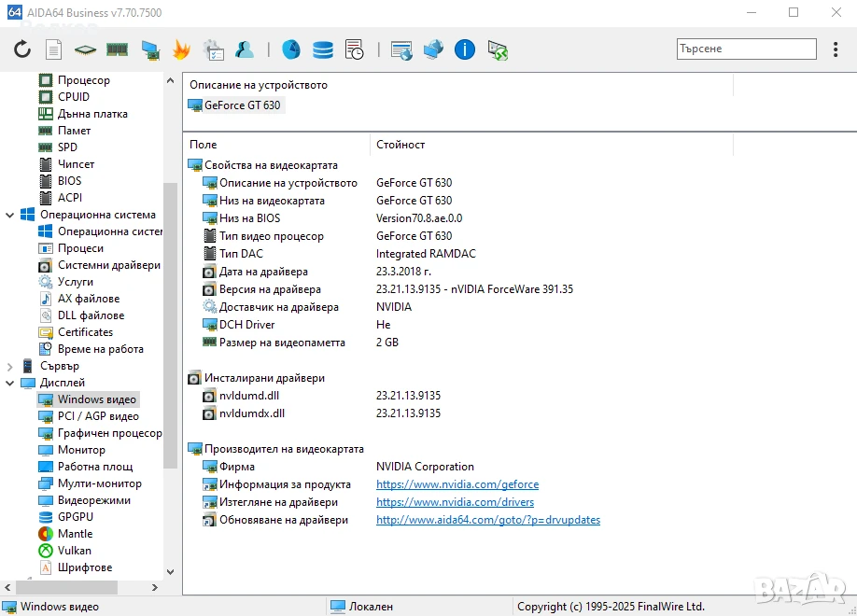The image size is (857, 616).
Task: Click the computer monitor toolbar icon
Action: click(149, 49)
